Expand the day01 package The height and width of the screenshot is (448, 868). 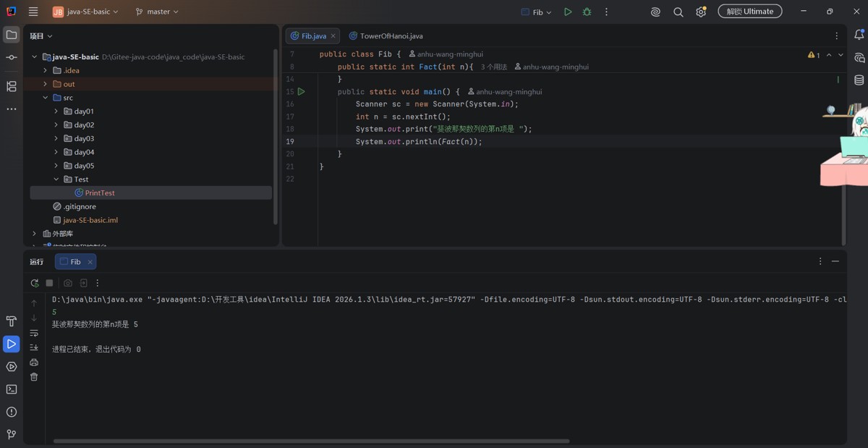click(x=56, y=111)
